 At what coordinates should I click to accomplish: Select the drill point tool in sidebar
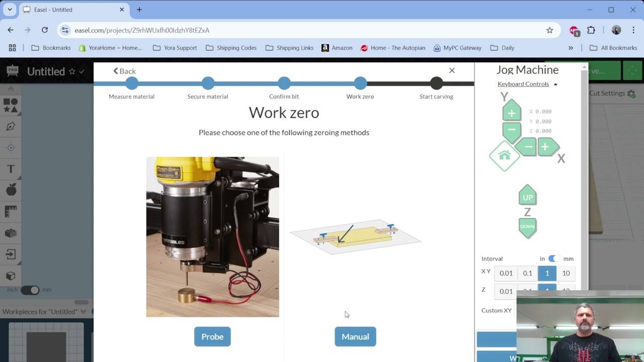(11, 148)
